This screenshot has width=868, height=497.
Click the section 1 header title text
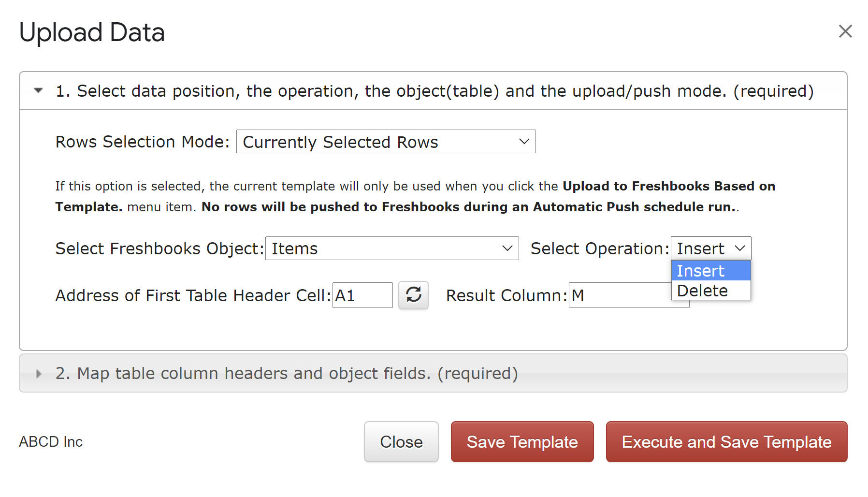click(434, 91)
